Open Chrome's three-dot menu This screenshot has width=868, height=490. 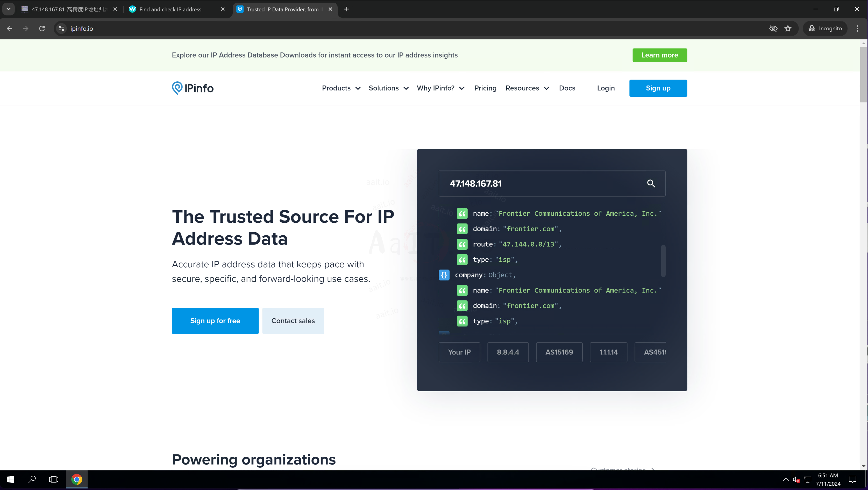tap(858, 28)
